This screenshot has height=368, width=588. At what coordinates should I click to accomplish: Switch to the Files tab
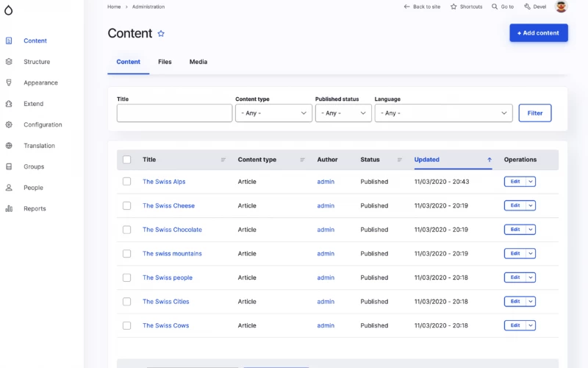[165, 62]
